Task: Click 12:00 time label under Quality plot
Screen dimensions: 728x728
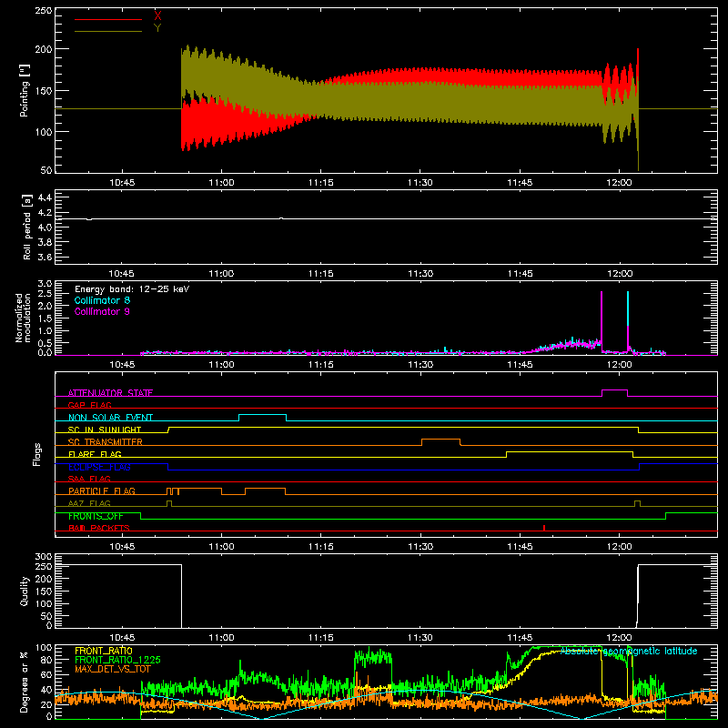Action: (x=620, y=638)
